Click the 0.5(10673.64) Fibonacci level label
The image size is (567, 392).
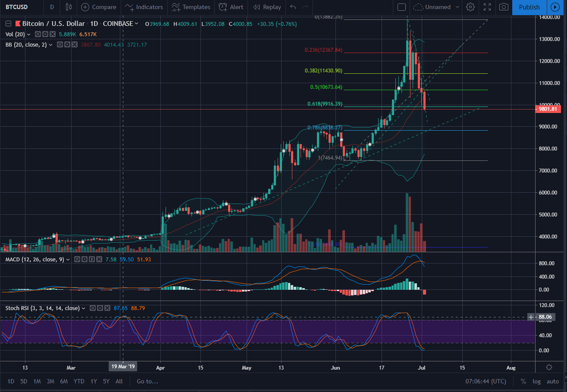coord(326,87)
